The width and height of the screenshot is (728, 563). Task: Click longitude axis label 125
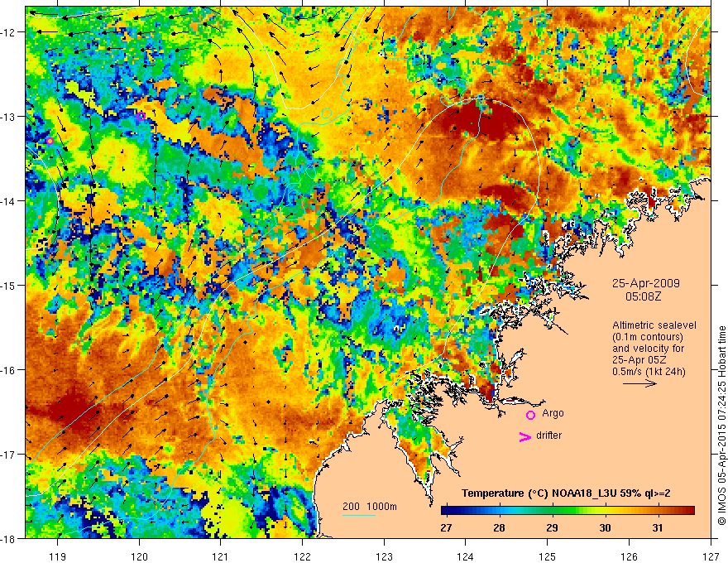pos(548,556)
